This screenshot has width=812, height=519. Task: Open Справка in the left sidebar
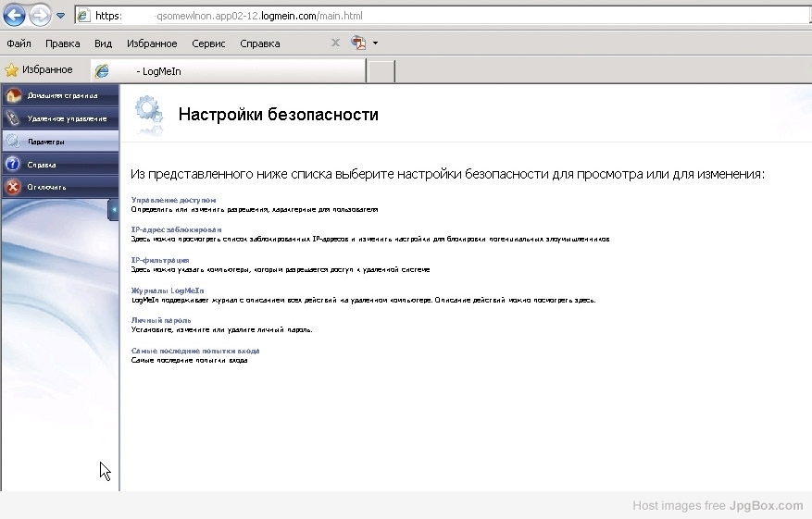point(60,165)
